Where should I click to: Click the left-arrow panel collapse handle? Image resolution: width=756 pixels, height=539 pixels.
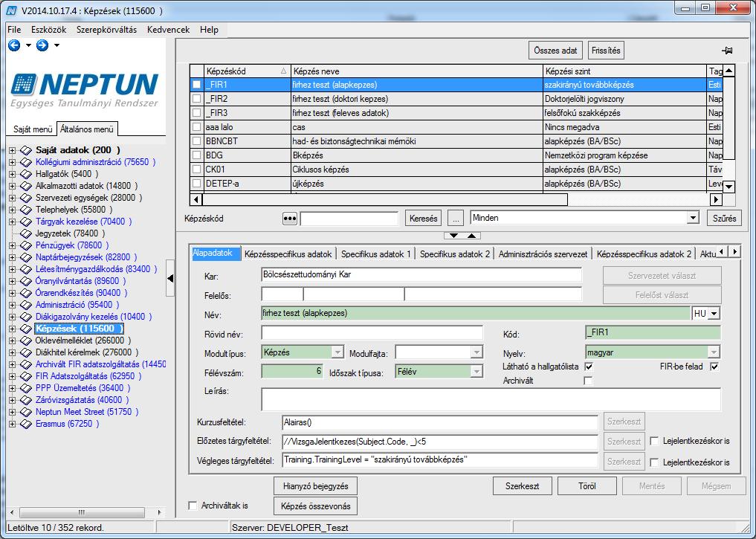coord(170,278)
